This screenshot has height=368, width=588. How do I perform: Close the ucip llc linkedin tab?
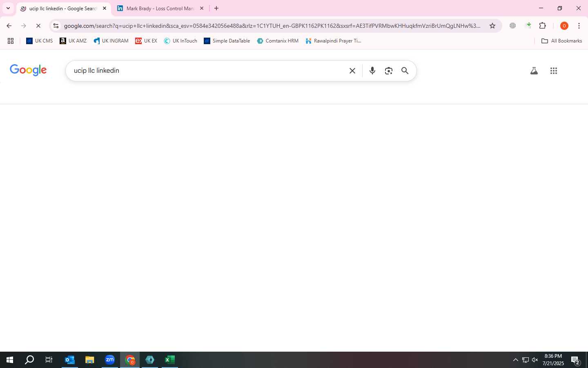point(105,8)
